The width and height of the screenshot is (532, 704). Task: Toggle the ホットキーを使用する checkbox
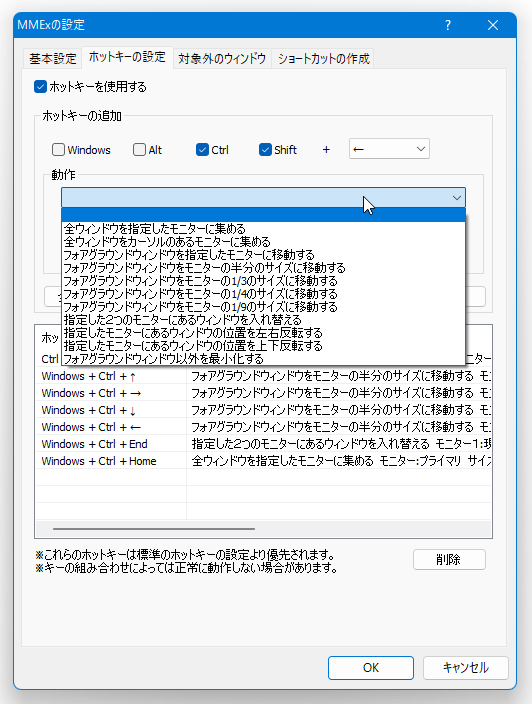(x=90, y=87)
